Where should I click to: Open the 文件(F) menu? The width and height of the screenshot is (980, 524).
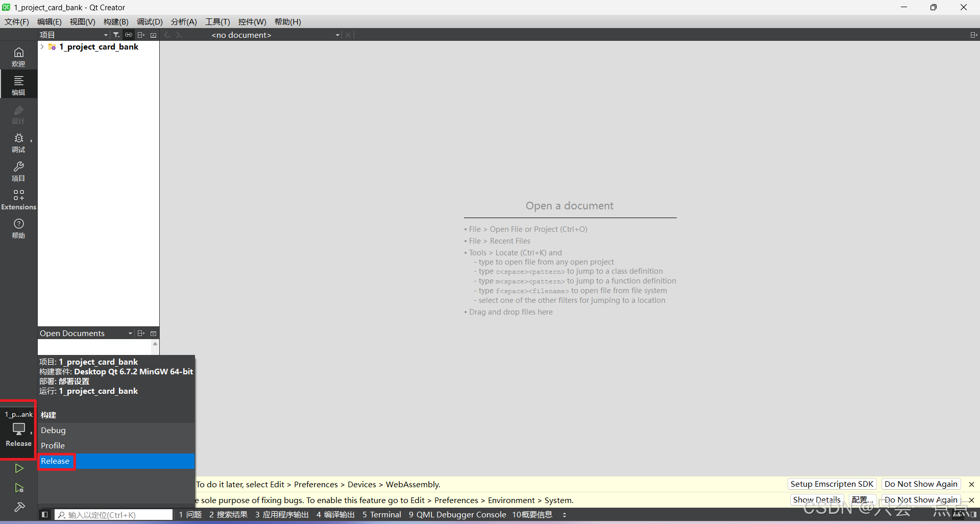coord(17,21)
